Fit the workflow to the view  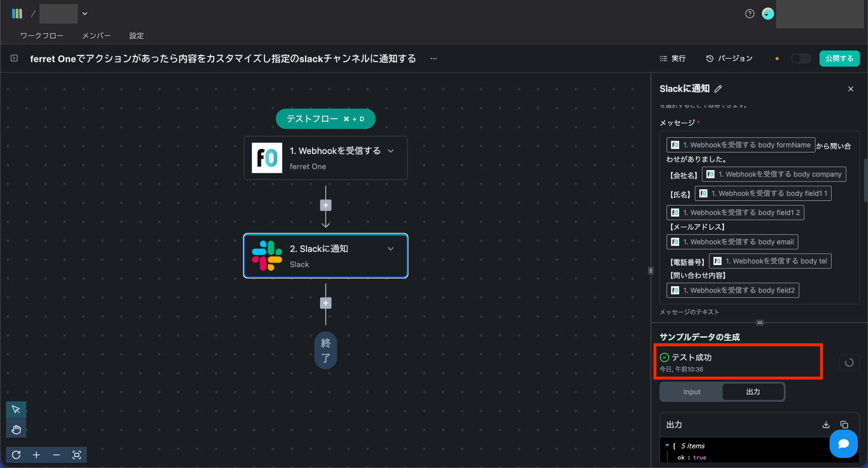77,455
